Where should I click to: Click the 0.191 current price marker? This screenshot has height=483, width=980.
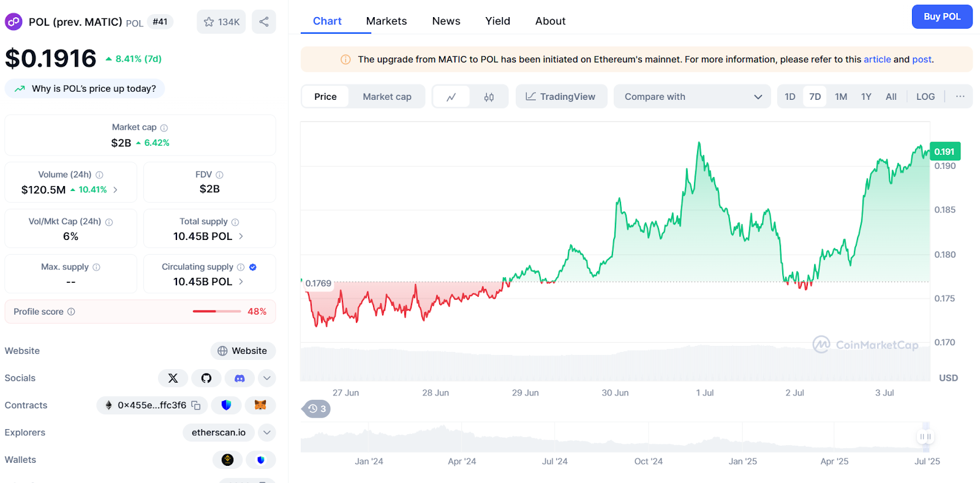944,152
